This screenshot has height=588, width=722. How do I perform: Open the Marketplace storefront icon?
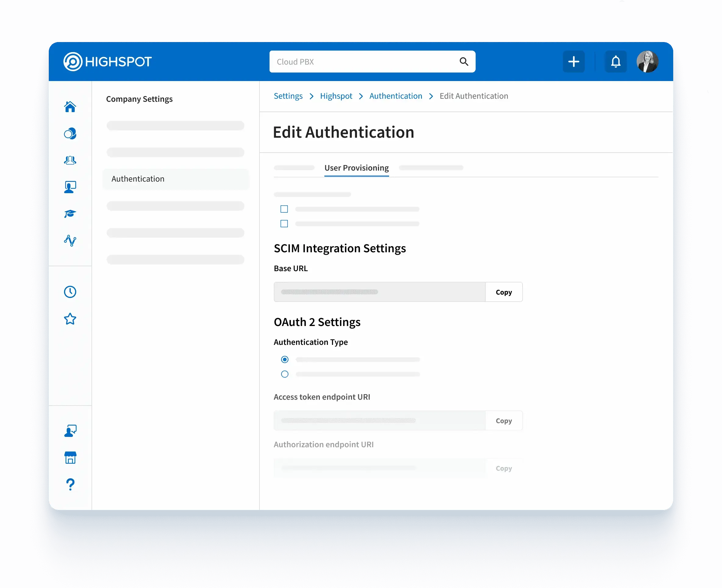click(x=70, y=458)
